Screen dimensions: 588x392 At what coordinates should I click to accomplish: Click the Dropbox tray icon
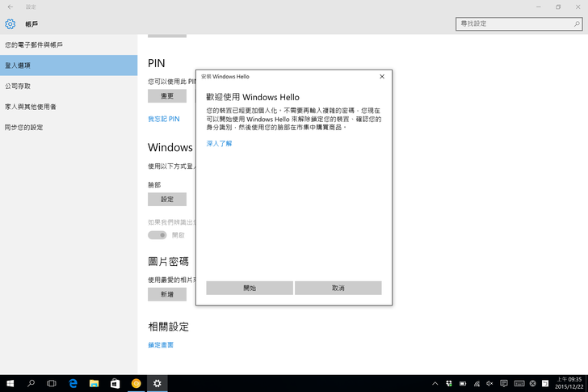449,383
